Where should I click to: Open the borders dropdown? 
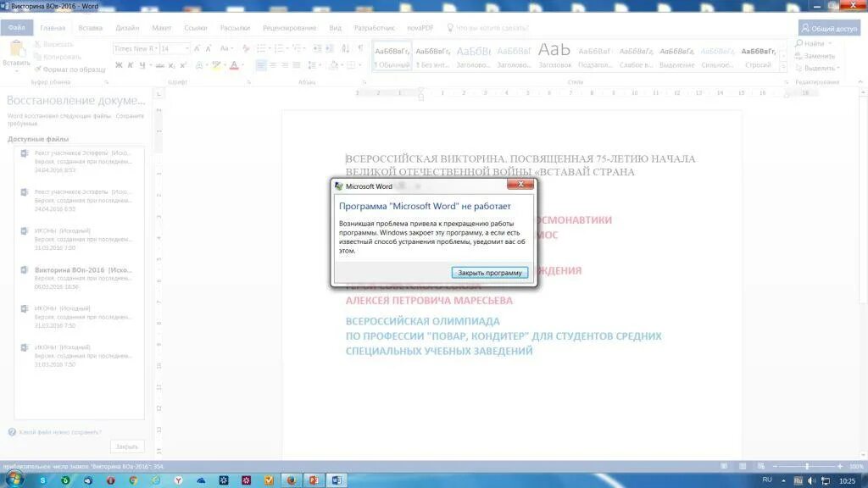click(x=359, y=65)
